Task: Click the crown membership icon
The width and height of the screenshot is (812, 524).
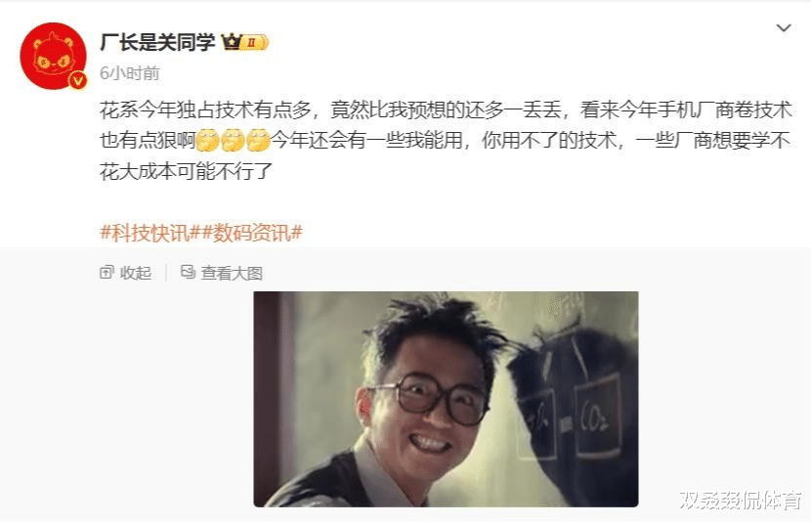Action: click(232, 41)
